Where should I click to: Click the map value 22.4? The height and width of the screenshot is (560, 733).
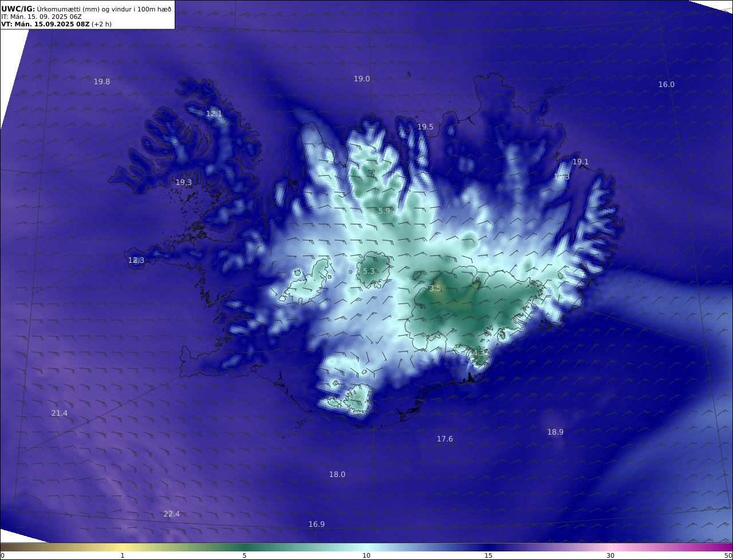171,514
